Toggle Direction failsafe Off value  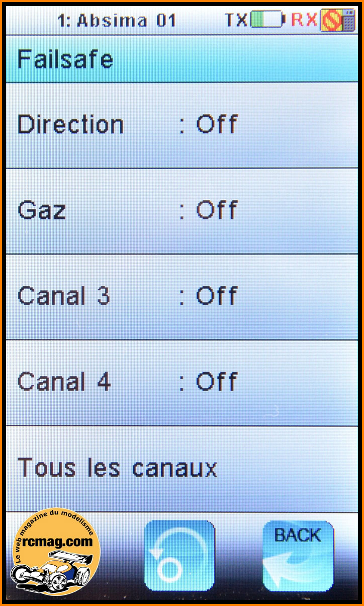[216, 124]
